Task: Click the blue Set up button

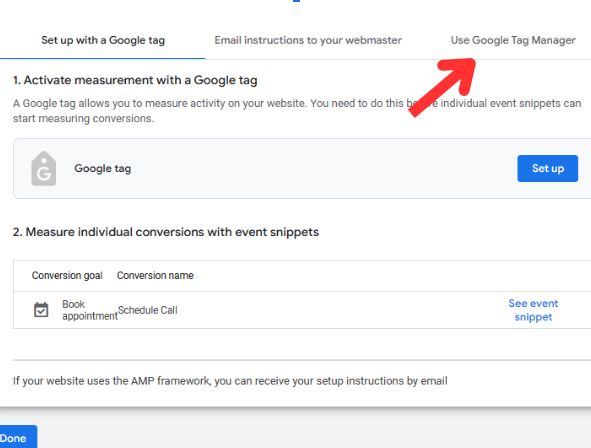Action: [x=547, y=168]
